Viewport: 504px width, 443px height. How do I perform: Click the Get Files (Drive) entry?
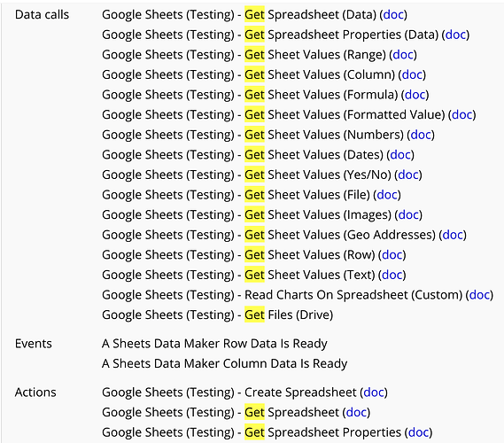click(218, 315)
